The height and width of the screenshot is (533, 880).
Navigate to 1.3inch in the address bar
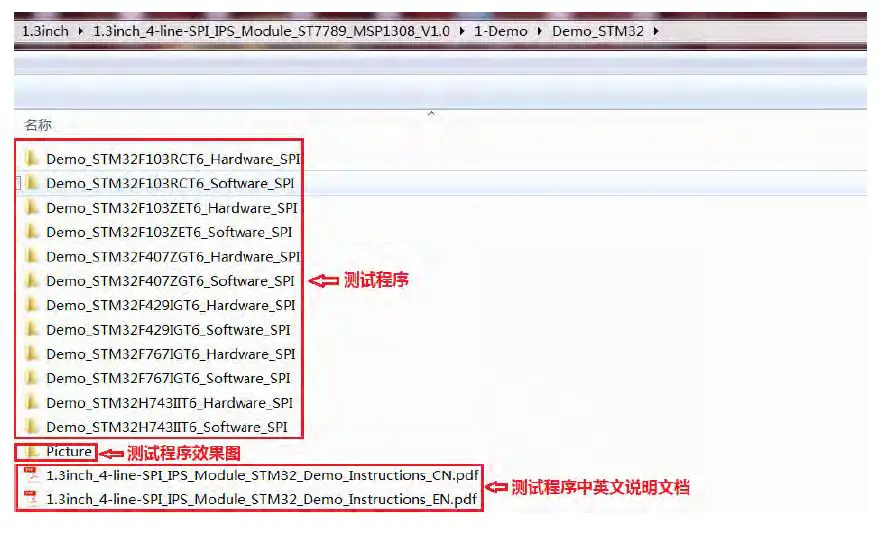tap(45, 31)
